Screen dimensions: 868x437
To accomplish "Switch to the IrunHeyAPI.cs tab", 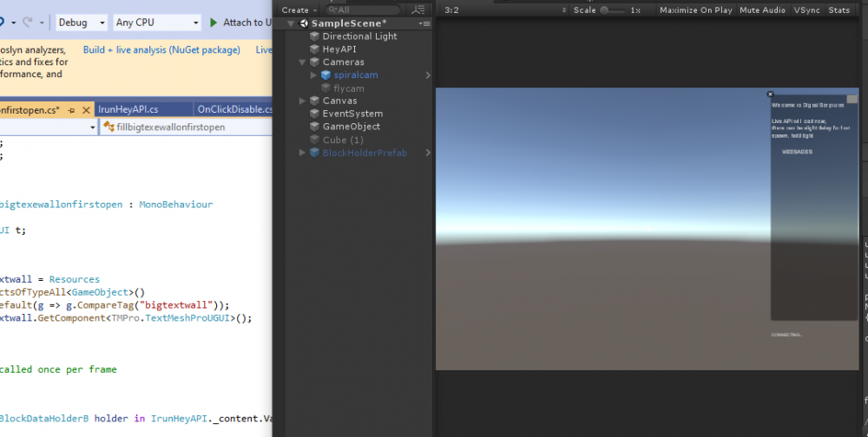I will pyautogui.click(x=128, y=109).
